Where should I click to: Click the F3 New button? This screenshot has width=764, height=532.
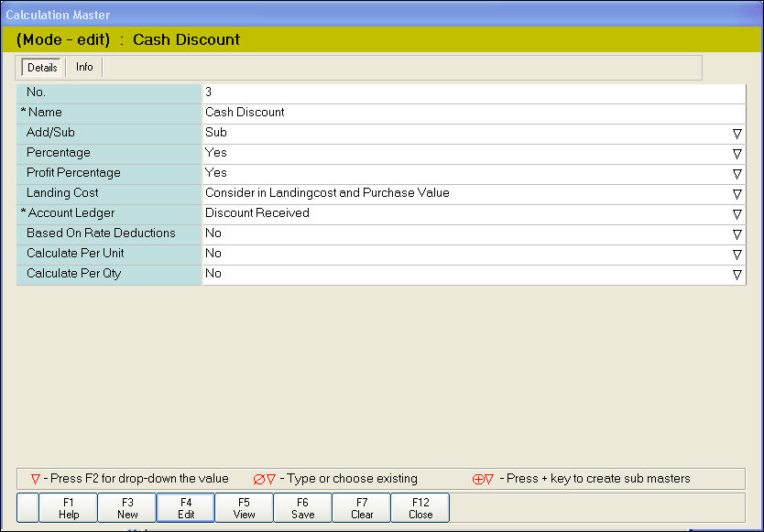click(127, 508)
